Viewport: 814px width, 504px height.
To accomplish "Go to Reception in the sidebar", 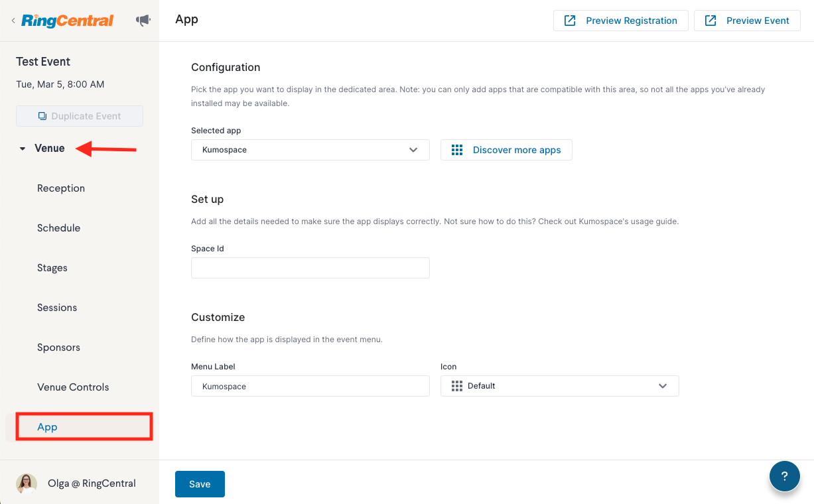I will pos(61,188).
